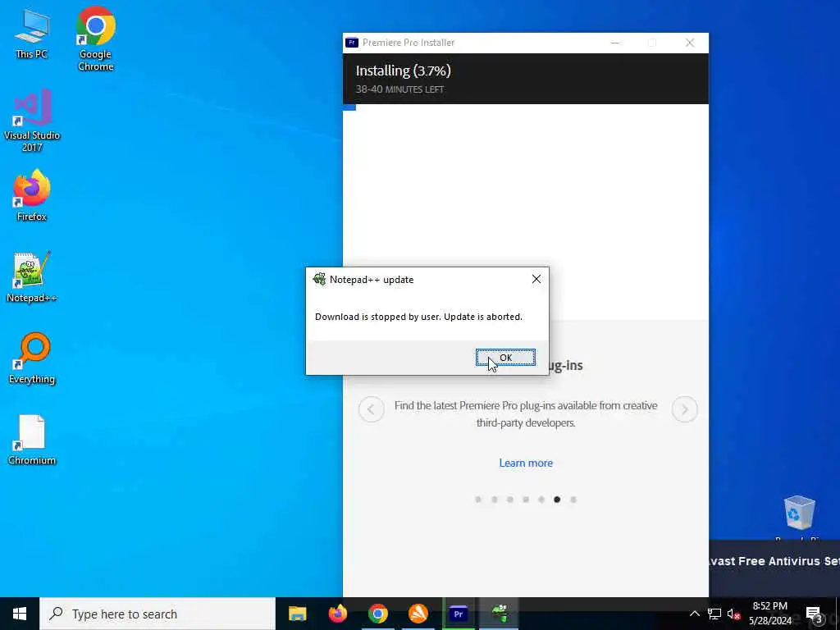
Task: Go to next slide in Premiere installer
Action: (685, 409)
